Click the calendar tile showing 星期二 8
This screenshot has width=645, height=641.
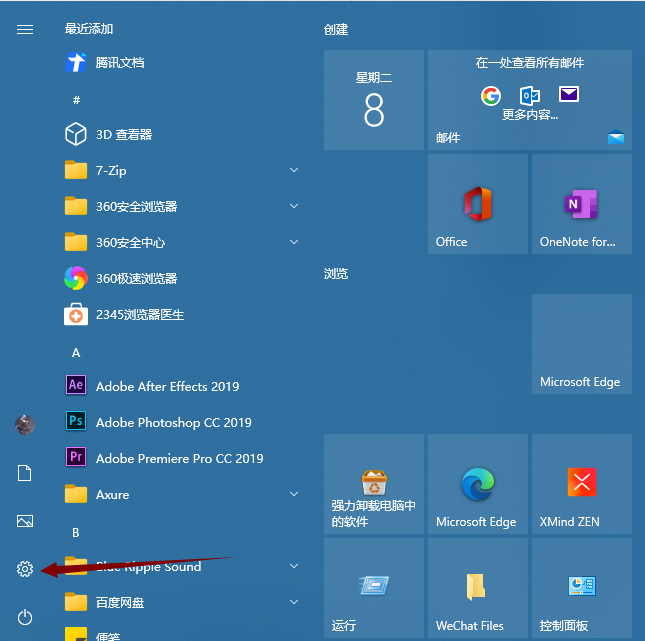[373, 100]
